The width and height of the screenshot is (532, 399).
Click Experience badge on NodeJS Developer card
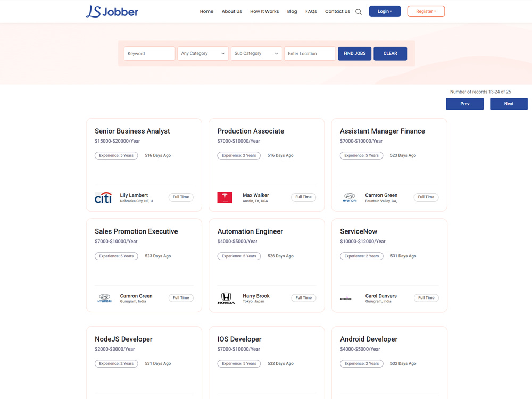coord(117,364)
